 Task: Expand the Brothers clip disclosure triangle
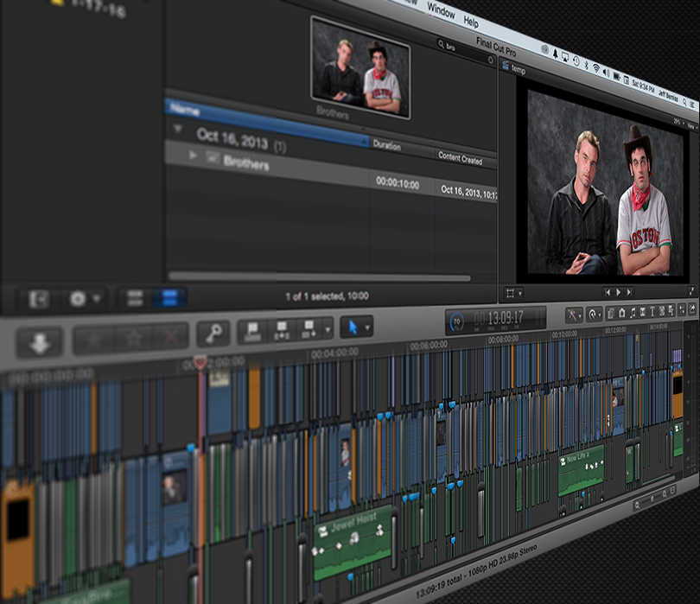coord(194,154)
